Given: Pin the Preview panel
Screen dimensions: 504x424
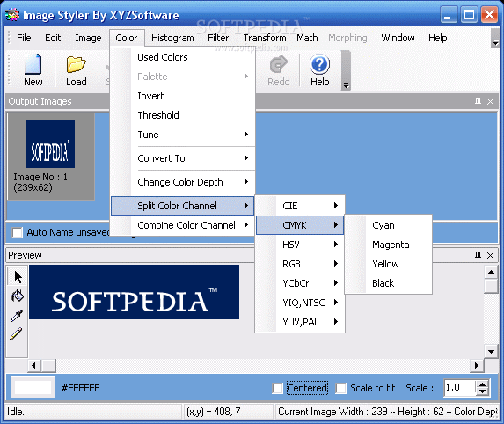Looking at the screenshot, I should coord(478,255).
